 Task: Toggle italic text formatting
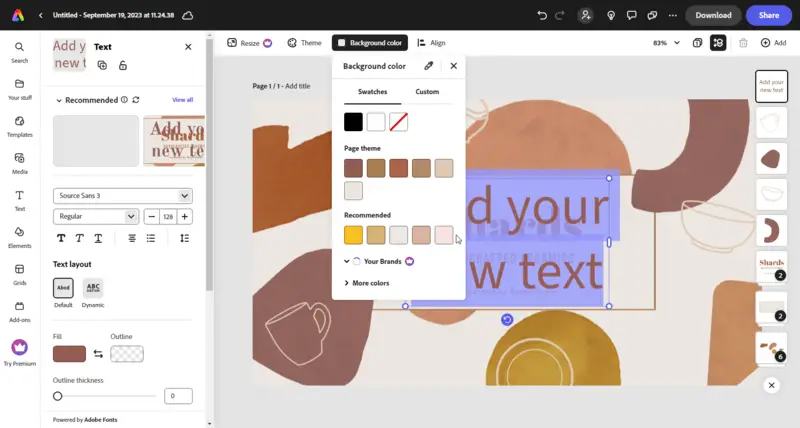(x=80, y=238)
